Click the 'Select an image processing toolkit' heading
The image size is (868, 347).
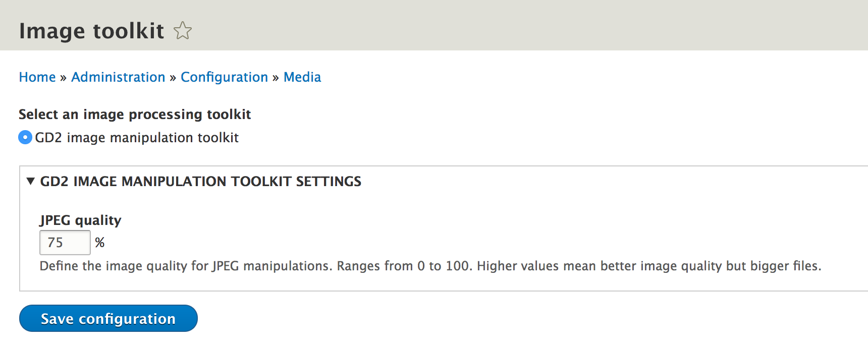tap(135, 114)
